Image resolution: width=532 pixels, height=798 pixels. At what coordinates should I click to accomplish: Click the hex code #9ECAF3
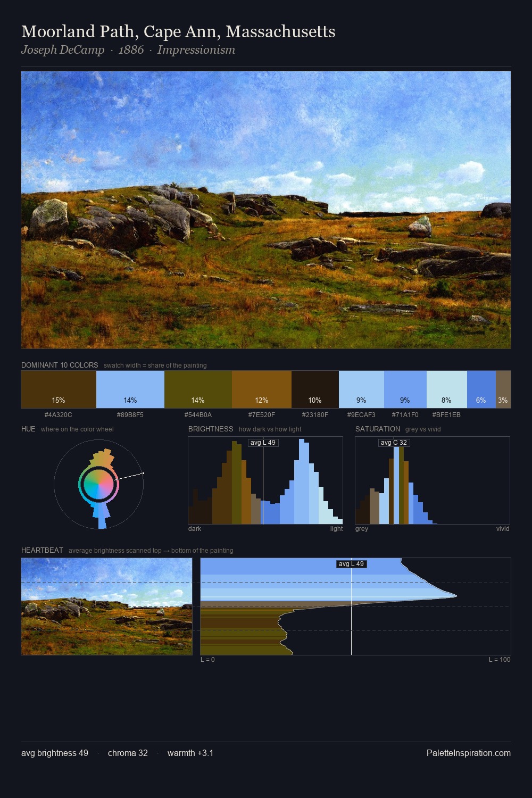point(361,415)
